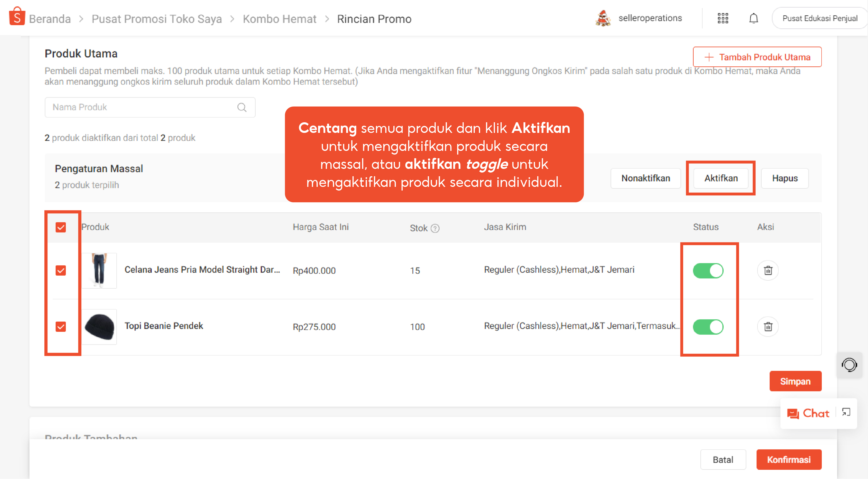Image resolution: width=868 pixels, height=479 pixels.
Task: Uncheck the Topi Beanie Pendek checkbox
Action: (61, 327)
